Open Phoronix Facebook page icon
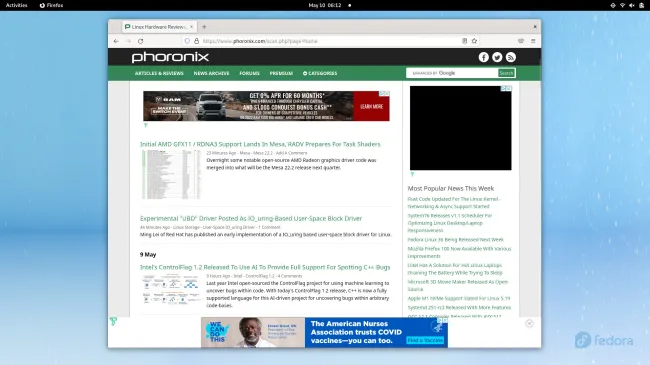The width and height of the screenshot is (650, 365). pyautogui.click(x=483, y=57)
